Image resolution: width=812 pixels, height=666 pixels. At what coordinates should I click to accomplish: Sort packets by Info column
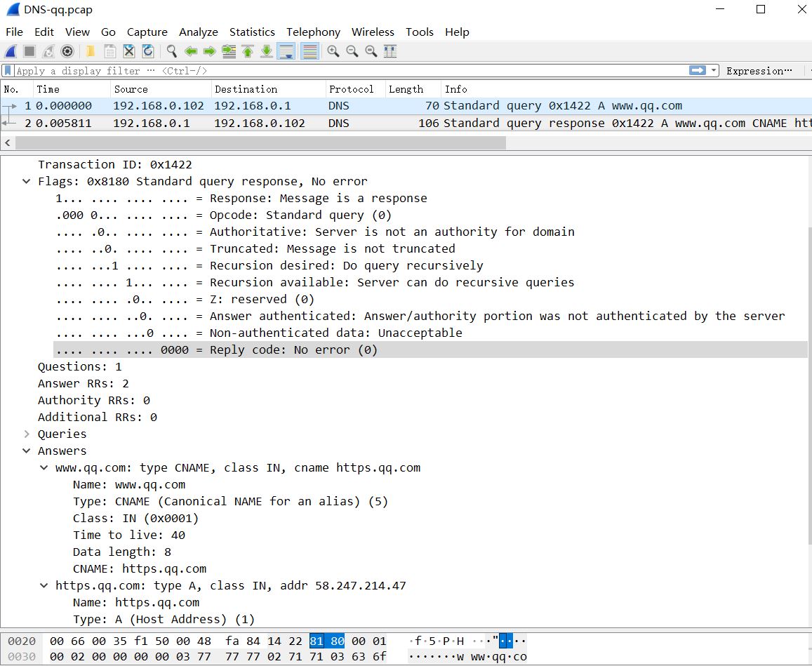click(626, 89)
